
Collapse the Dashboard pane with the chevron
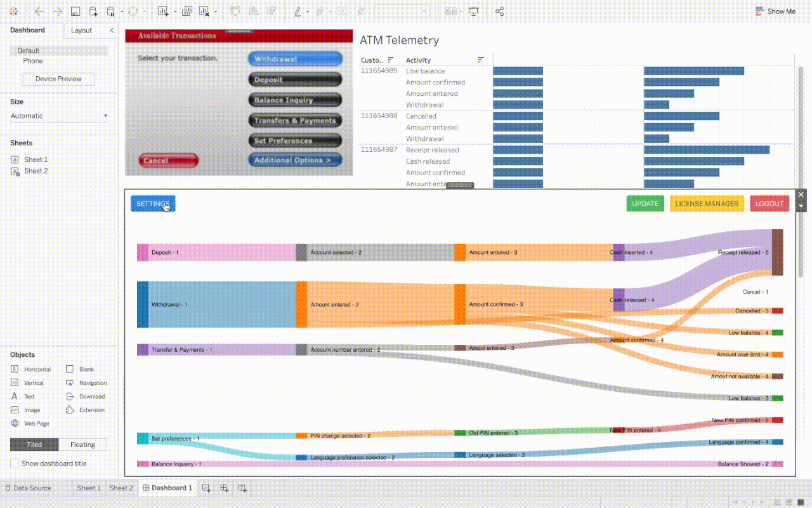[x=112, y=30]
